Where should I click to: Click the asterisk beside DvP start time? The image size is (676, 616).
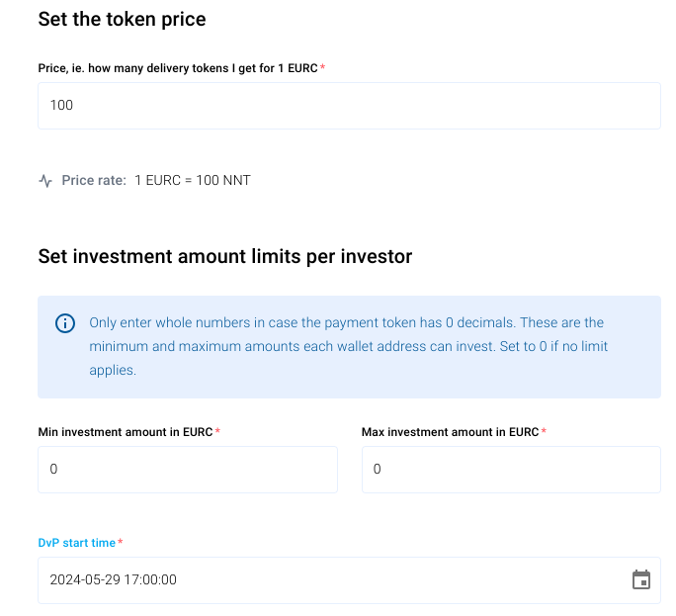pyautogui.click(x=121, y=543)
